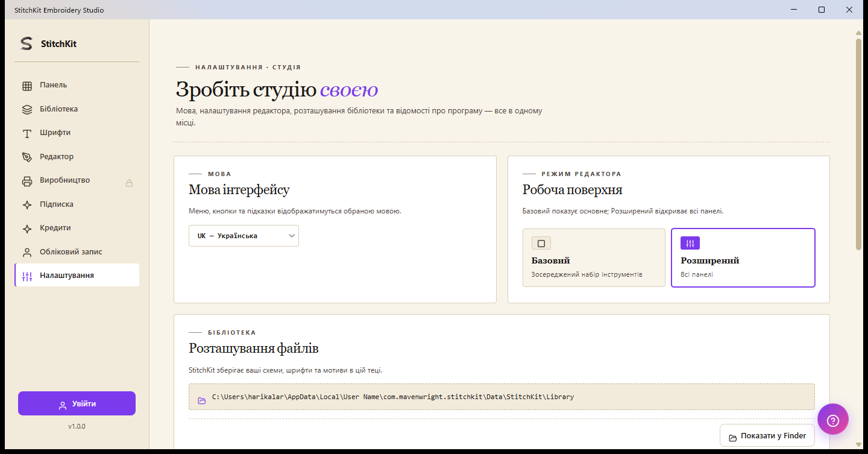
Task: Click the Виробництво printer icon
Action: 27,181
